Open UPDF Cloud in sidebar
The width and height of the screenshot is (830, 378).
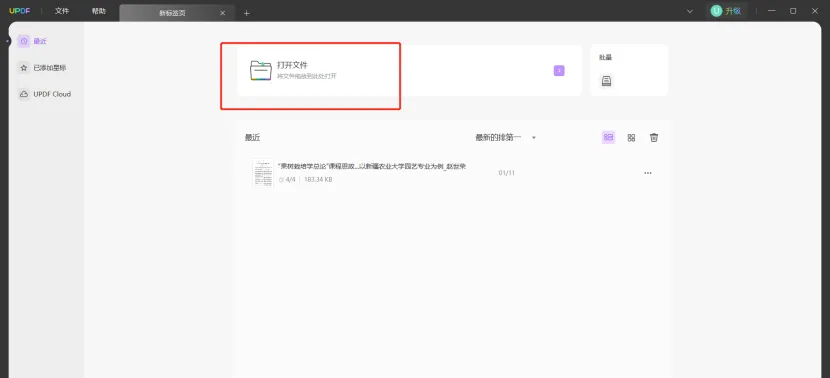click(x=45, y=94)
